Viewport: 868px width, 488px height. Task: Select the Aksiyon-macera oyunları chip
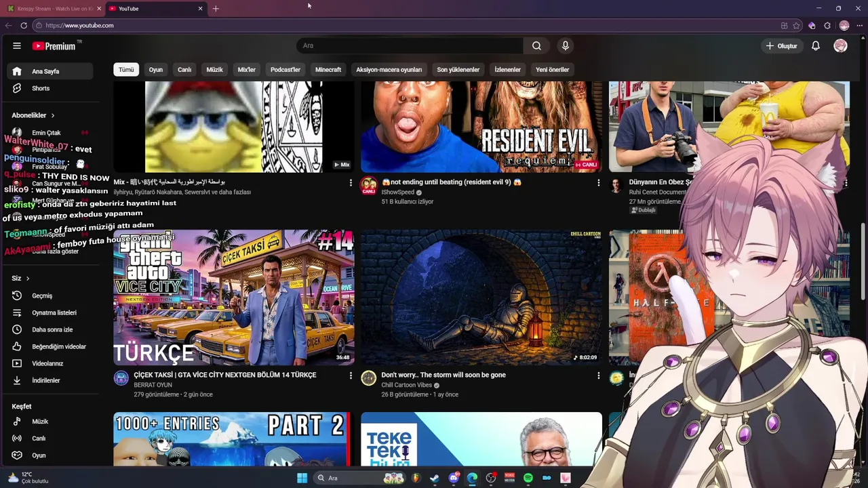click(x=389, y=69)
